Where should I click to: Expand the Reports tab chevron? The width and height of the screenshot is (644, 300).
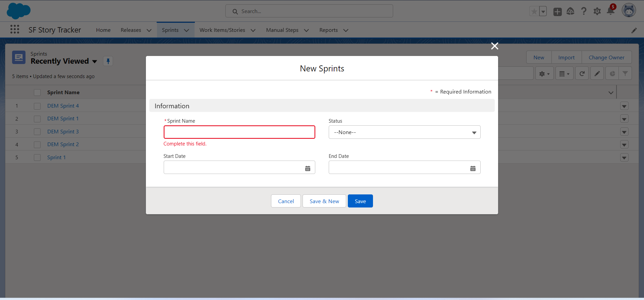point(346,30)
